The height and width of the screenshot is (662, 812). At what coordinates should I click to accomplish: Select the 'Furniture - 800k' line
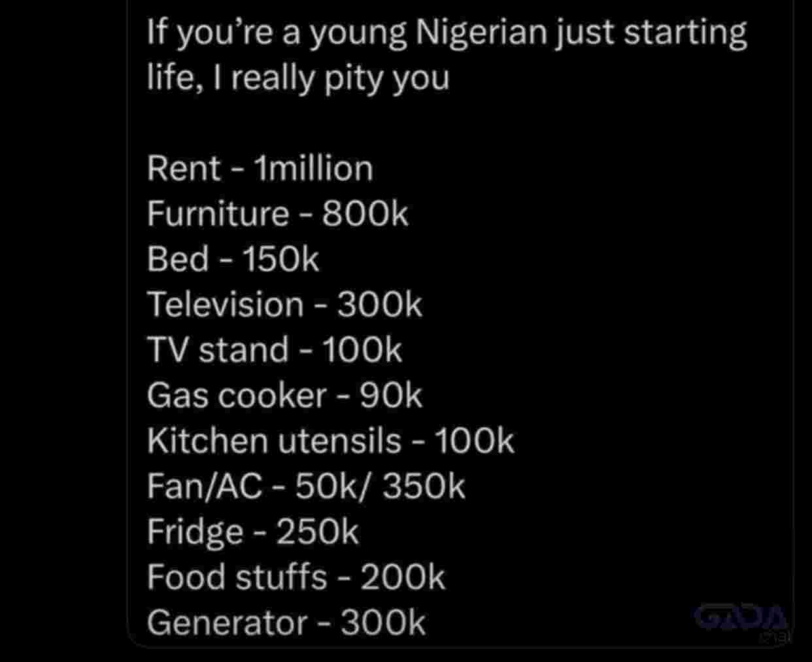pos(277,214)
